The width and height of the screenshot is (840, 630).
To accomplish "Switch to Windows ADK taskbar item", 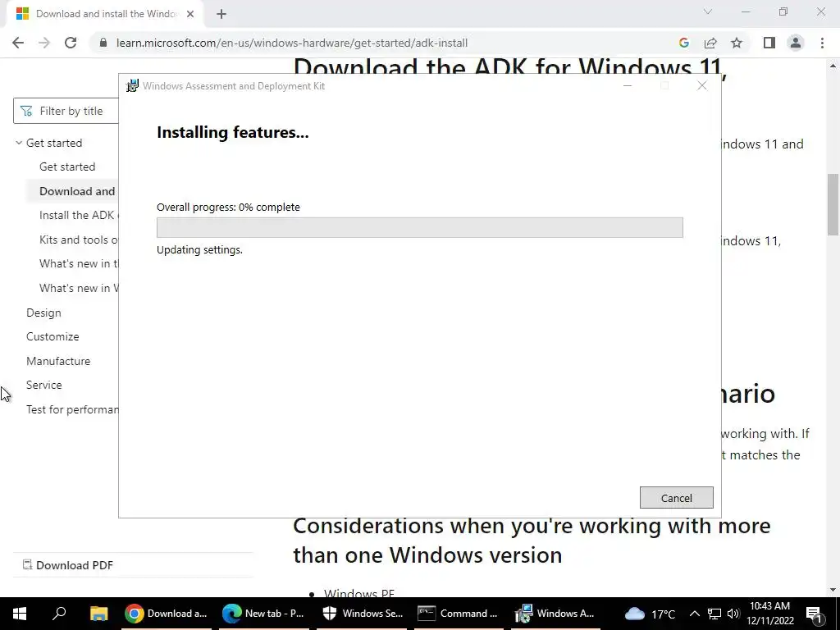I will pyautogui.click(x=555, y=614).
